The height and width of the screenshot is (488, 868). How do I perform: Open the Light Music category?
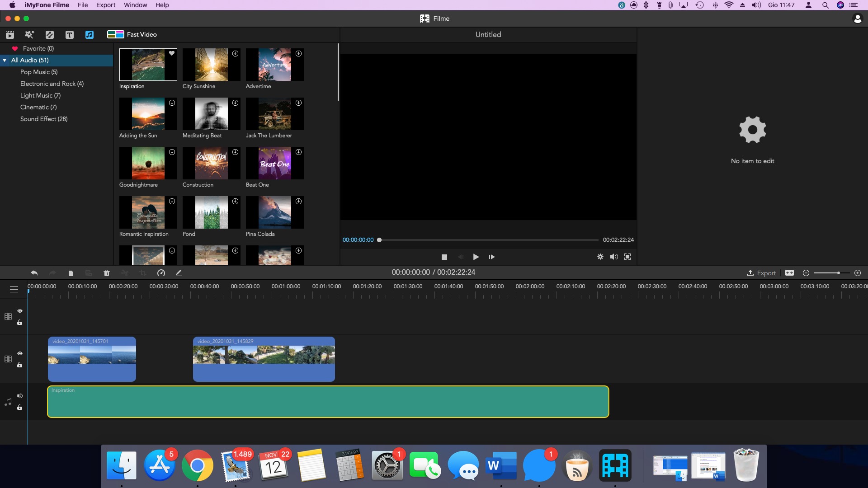(40, 95)
